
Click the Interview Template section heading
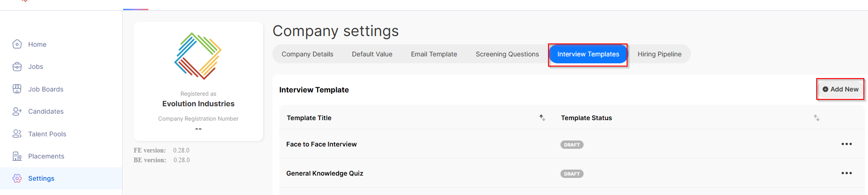314,90
